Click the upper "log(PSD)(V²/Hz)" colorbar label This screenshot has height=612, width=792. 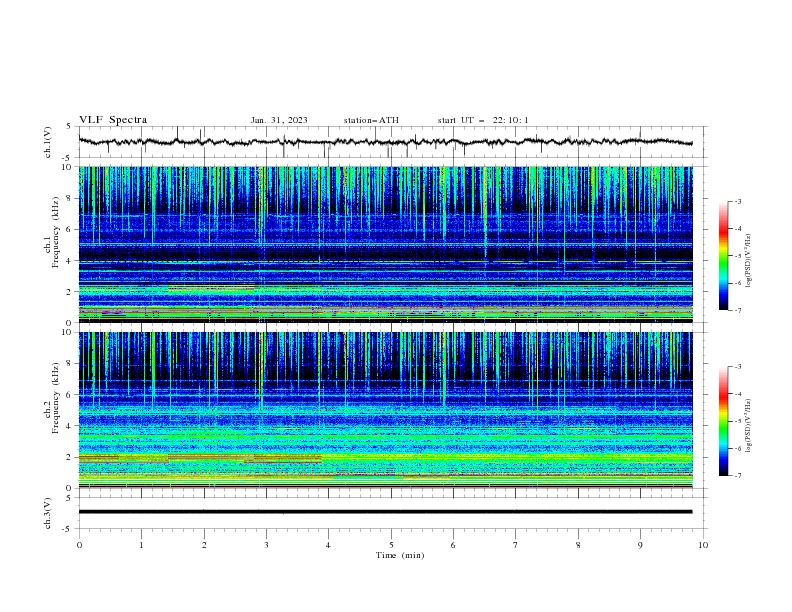coord(748,260)
